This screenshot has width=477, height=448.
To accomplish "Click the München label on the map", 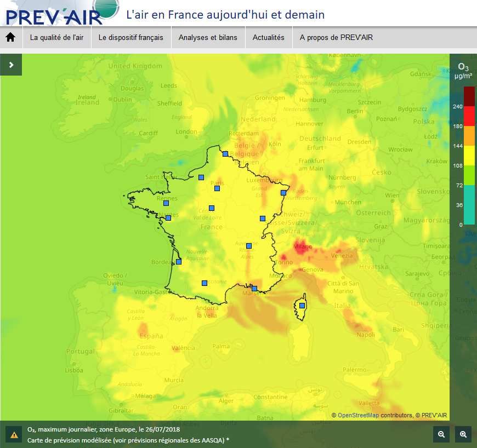I will pyautogui.click(x=348, y=202).
